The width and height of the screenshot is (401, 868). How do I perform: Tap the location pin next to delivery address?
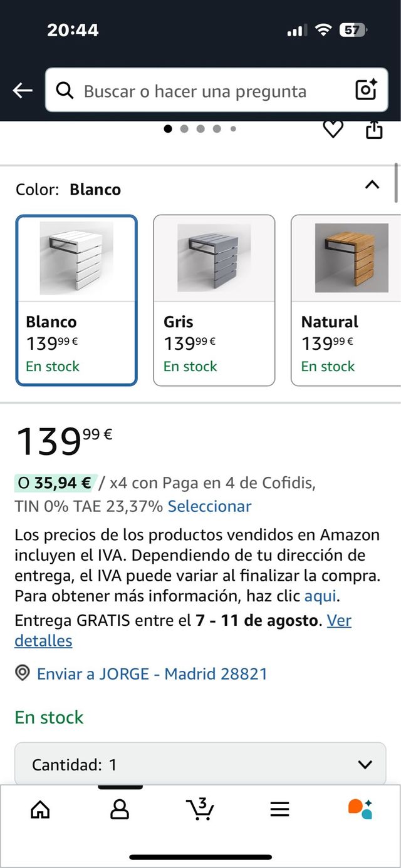[22, 673]
